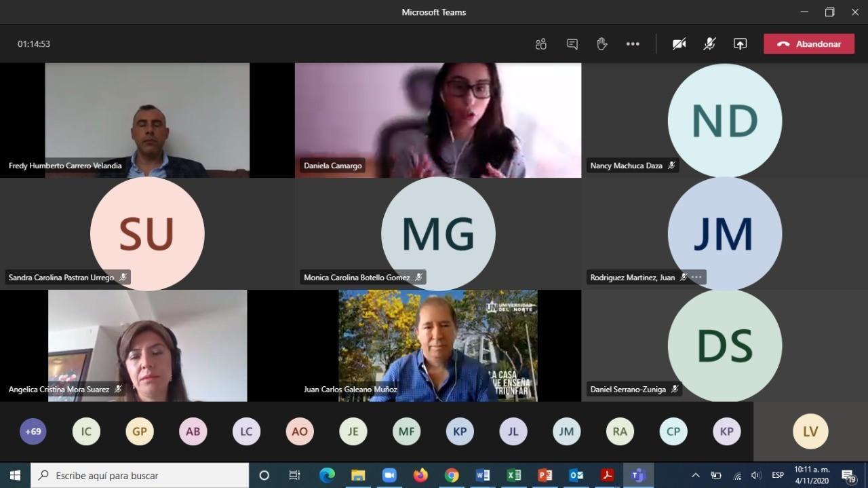The image size is (868, 488).
Task: Click the LV participant avatar
Action: click(x=810, y=431)
